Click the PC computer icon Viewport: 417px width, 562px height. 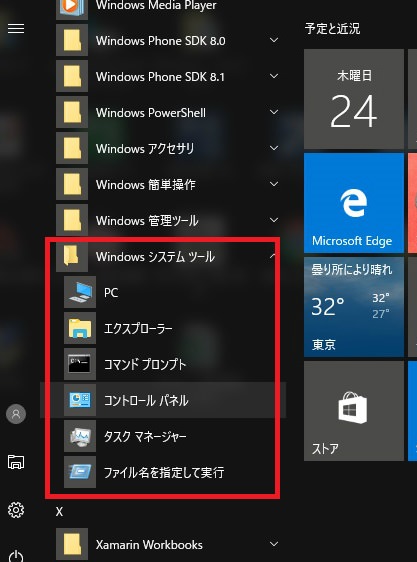tap(80, 292)
